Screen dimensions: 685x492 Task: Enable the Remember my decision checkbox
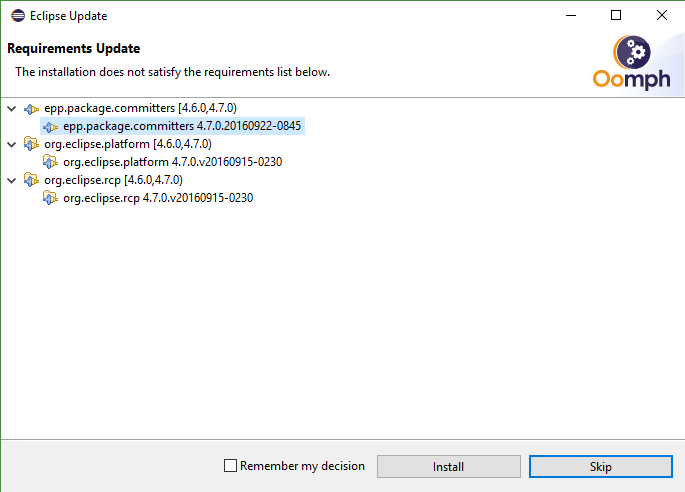pos(230,466)
